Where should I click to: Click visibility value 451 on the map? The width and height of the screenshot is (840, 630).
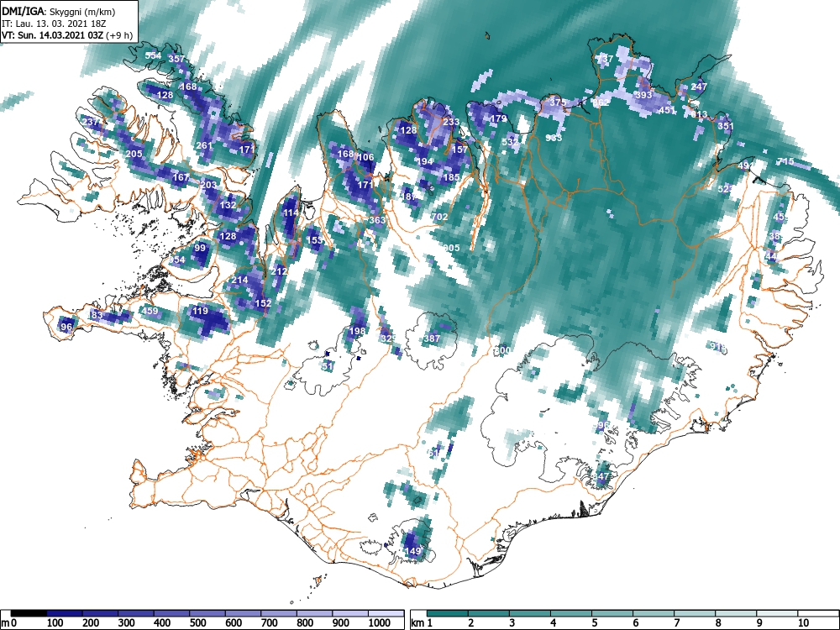click(x=667, y=110)
